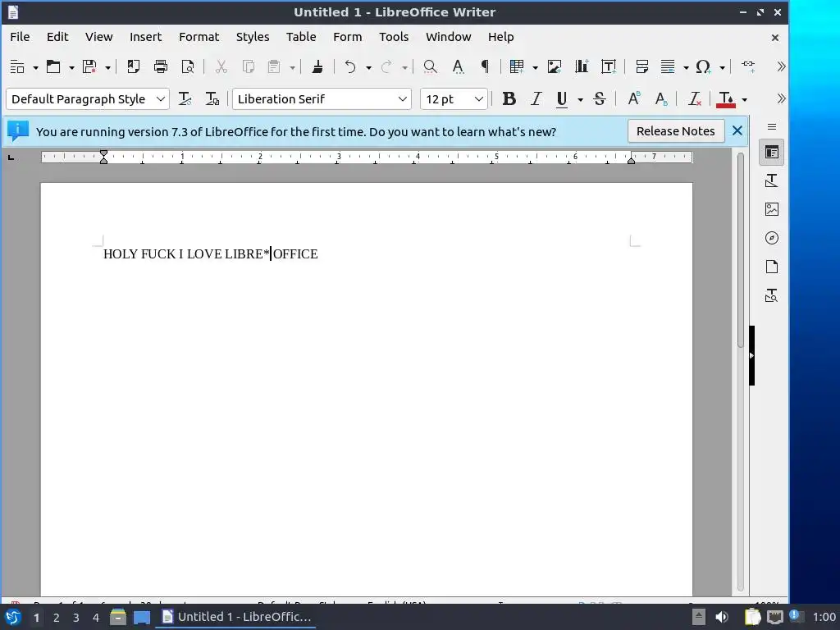The height and width of the screenshot is (630, 840).
Task: Insert special character Omega icon
Action: (703, 66)
